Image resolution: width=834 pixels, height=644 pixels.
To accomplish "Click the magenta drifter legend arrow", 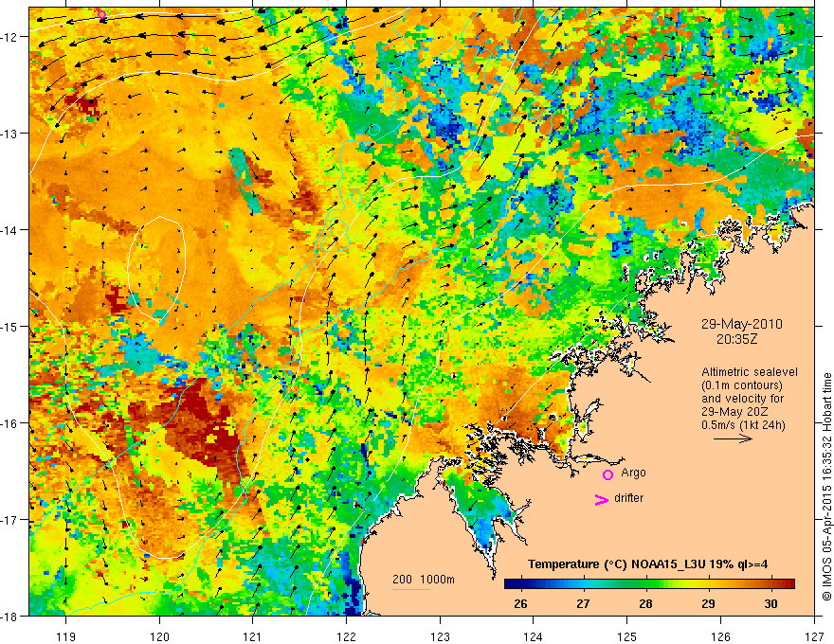I will click(x=601, y=499).
